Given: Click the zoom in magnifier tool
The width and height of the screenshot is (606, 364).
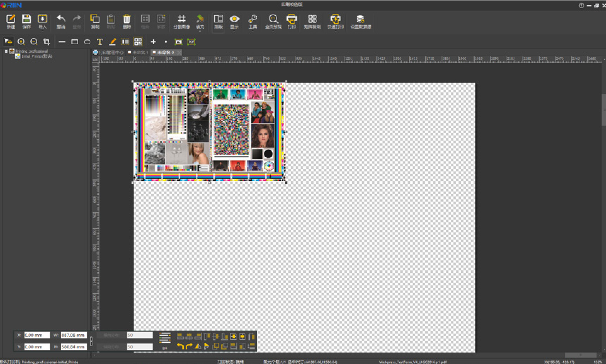Looking at the screenshot, I should pyautogui.click(x=21, y=42).
